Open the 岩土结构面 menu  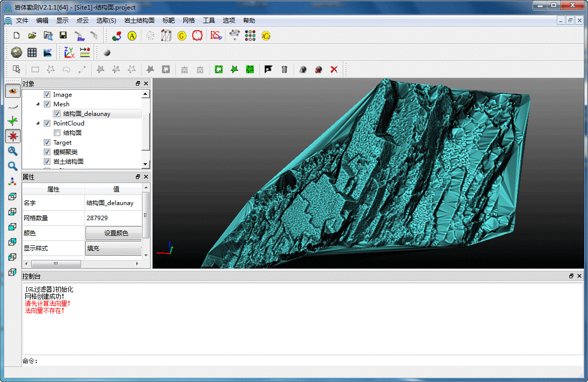click(x=139, y=21)
